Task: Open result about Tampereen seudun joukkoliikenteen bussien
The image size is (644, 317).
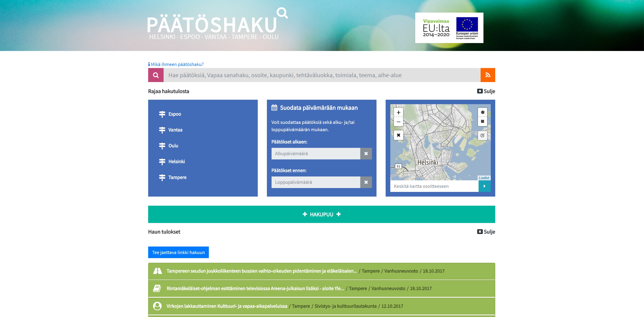Action: pyautogui.click(x=262, y=271)
